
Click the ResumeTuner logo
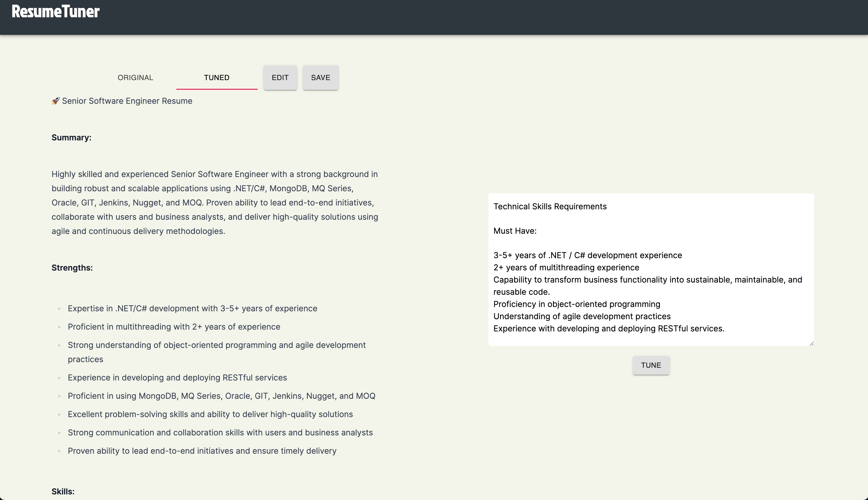(x=56, y=12)
